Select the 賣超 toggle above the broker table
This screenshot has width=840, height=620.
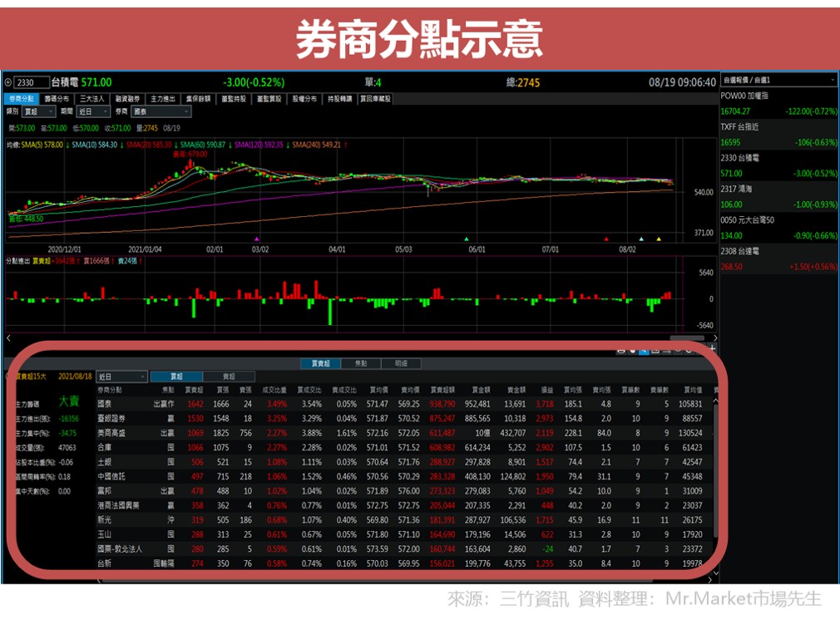click(x=229, y=376)
